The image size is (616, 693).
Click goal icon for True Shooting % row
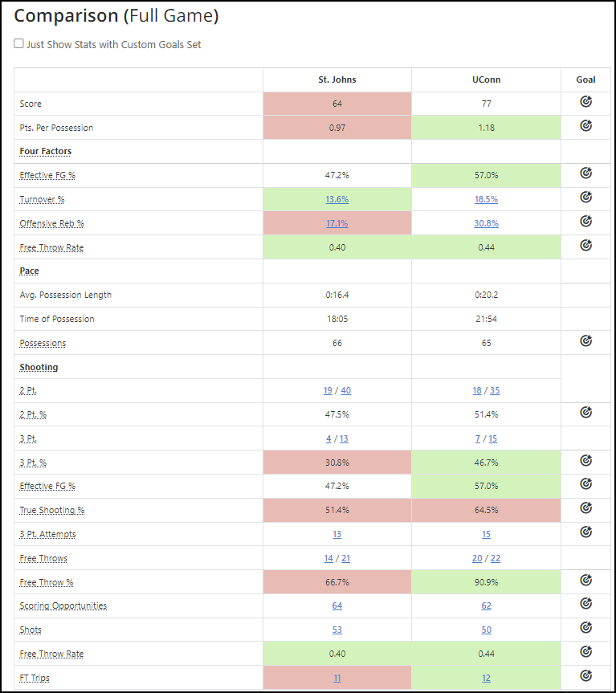click(585, 508)
